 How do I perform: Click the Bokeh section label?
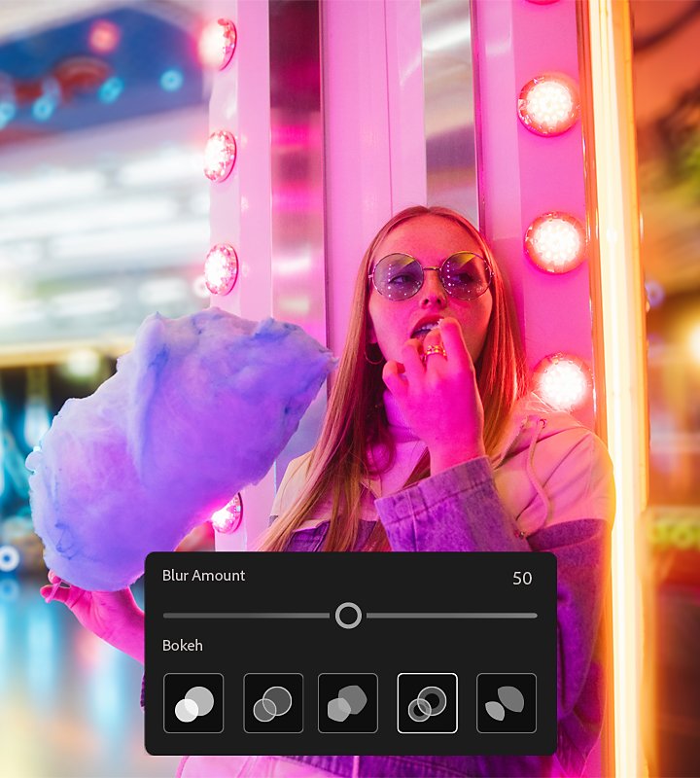coord(183,646)
